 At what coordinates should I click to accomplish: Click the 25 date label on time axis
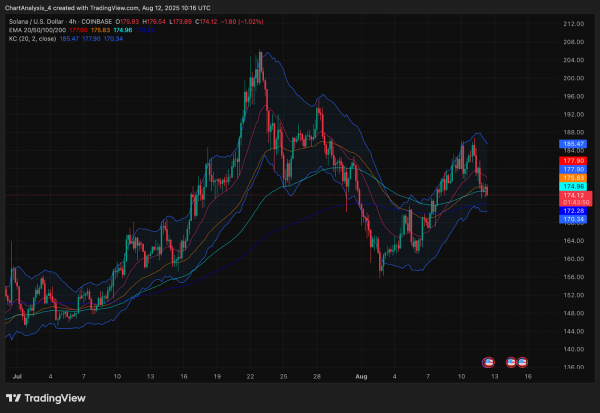click(x=284, y=377)
